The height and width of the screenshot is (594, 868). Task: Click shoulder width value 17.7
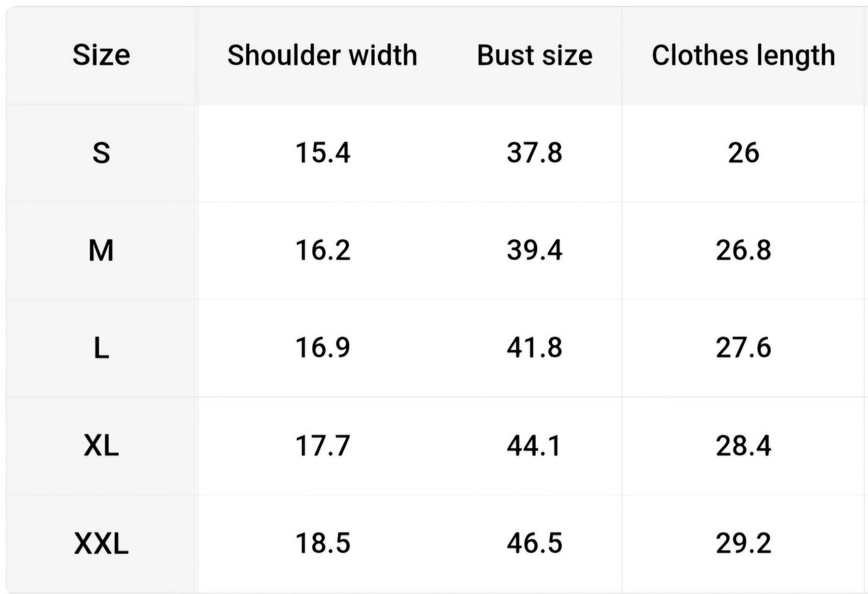pos(323,446)
